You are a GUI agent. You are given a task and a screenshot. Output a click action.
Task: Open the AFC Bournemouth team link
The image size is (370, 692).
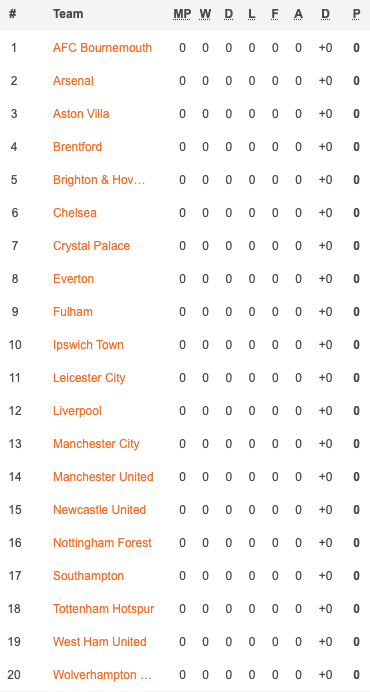[102, 48]
